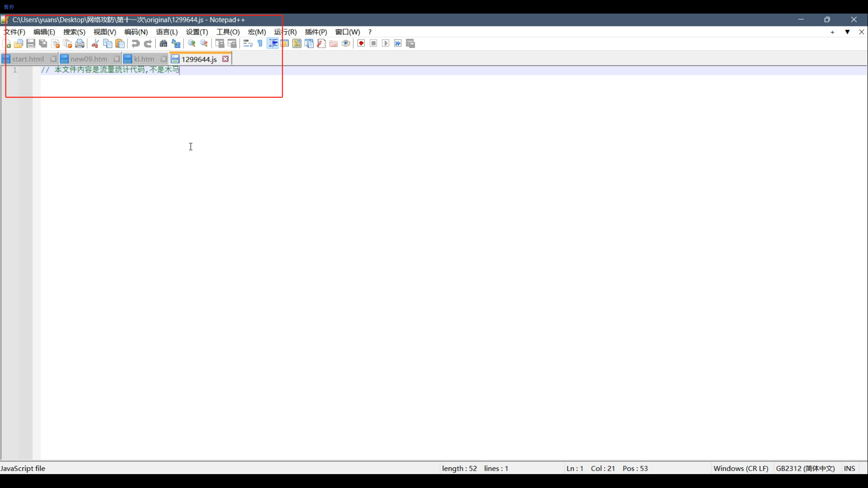This screenshot has width=868, height=488.
Task: Expand the 语言(L) language menu
Action: (x=167, y=32)
